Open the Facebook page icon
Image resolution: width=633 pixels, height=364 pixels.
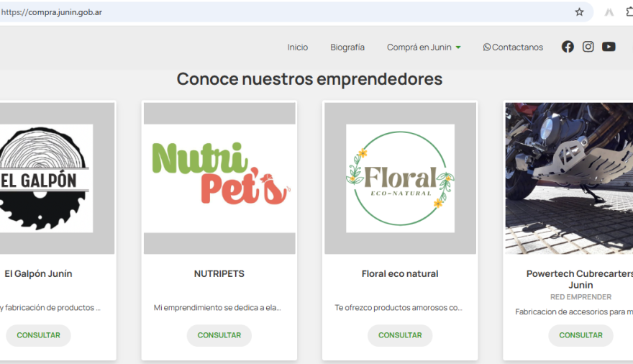pyautogui.click(x=568, y=47)
